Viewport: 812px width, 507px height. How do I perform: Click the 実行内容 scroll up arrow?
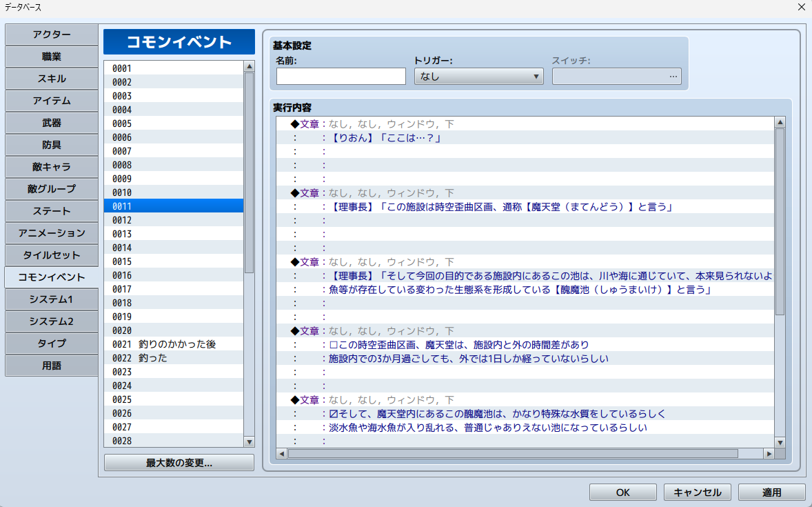(x=780, y=122)
